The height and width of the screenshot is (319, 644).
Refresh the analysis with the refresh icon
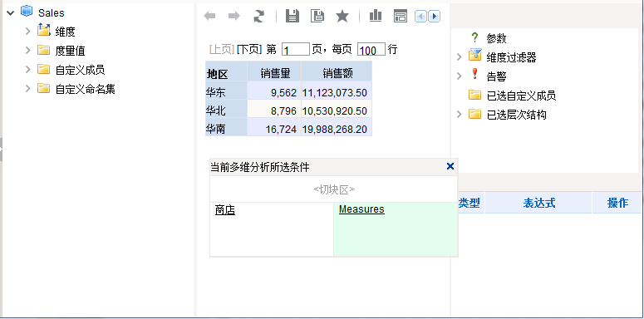click(258, 17)
